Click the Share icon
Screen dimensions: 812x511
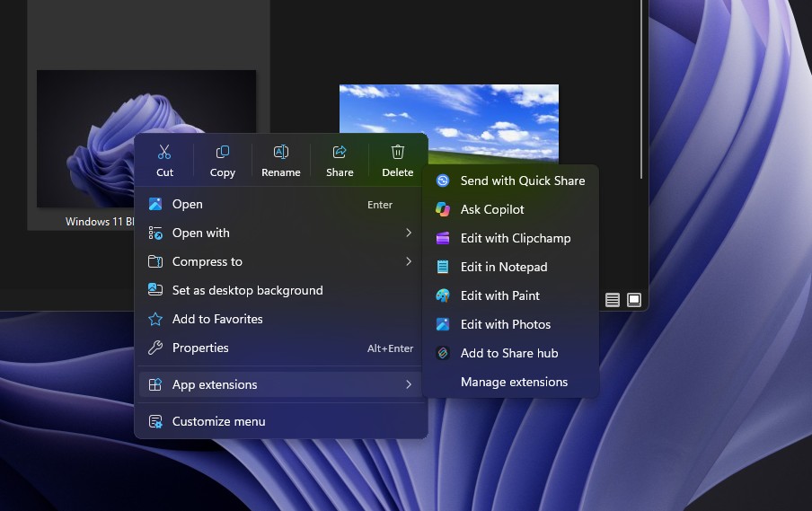coord(340,152)
